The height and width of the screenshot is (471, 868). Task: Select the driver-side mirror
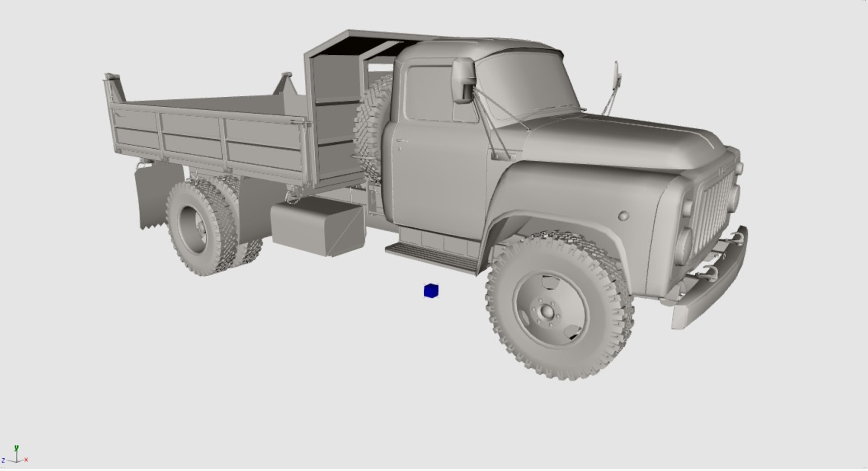pyautogui.click(x=464, y=80)
